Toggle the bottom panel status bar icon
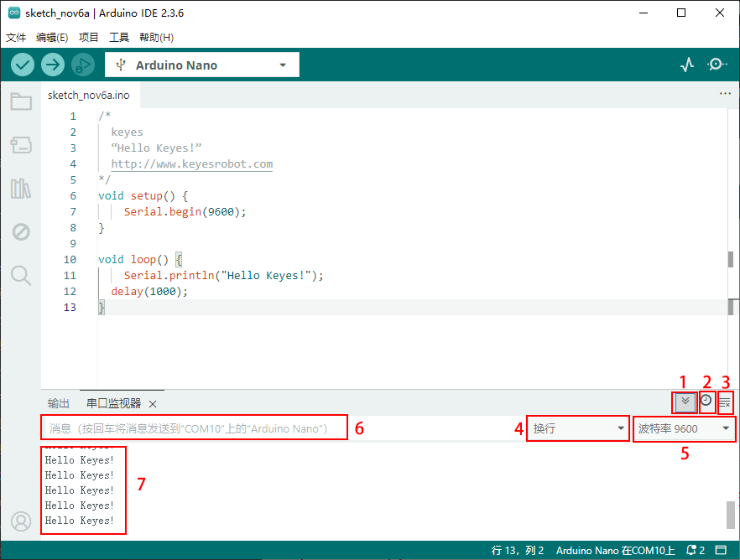 tap(721, 550)
